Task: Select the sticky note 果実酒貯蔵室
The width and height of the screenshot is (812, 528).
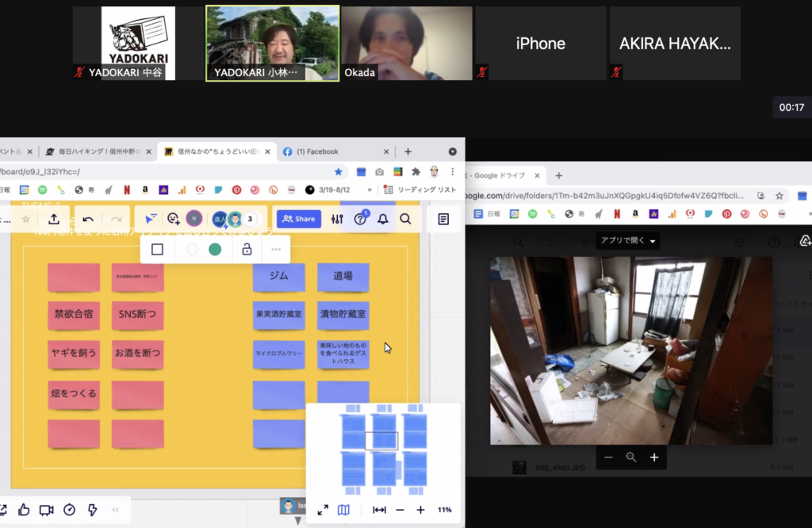Action: [278, 315]
